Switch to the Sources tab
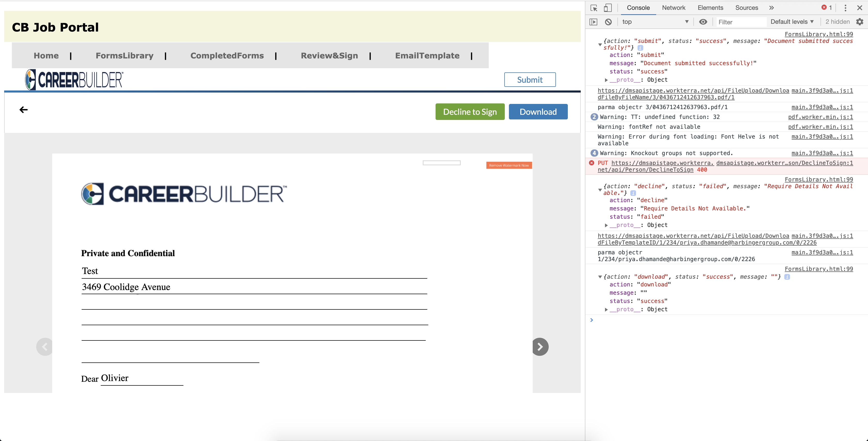 [x=747, y=8]
